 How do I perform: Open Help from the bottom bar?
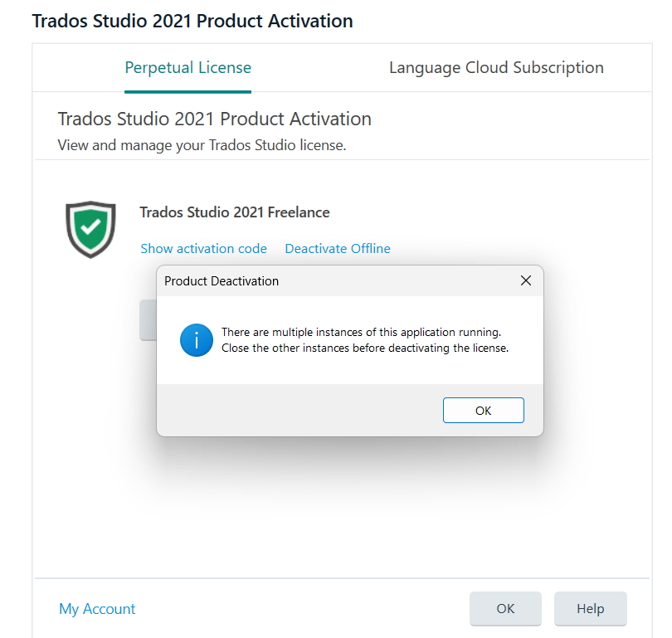point(590,608)
